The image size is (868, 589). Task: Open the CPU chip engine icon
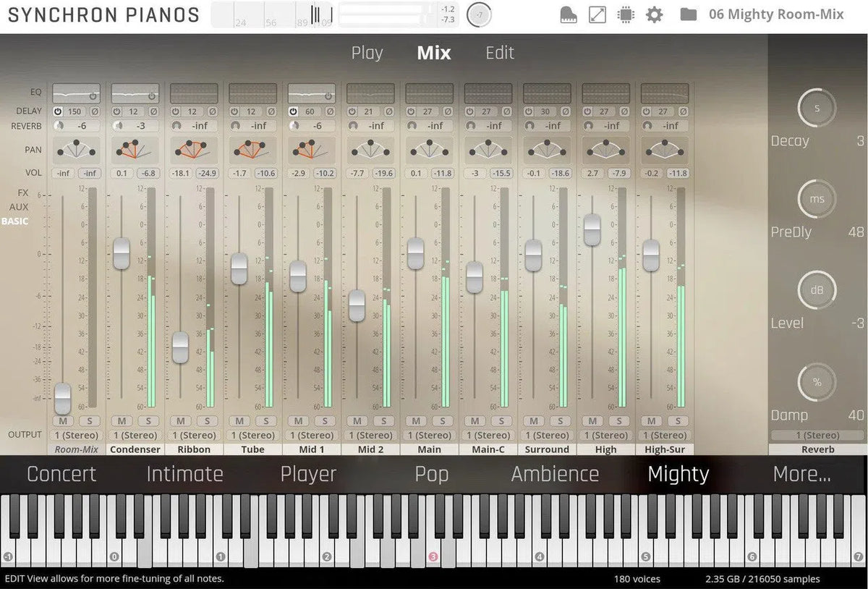[x=626, y=14]
